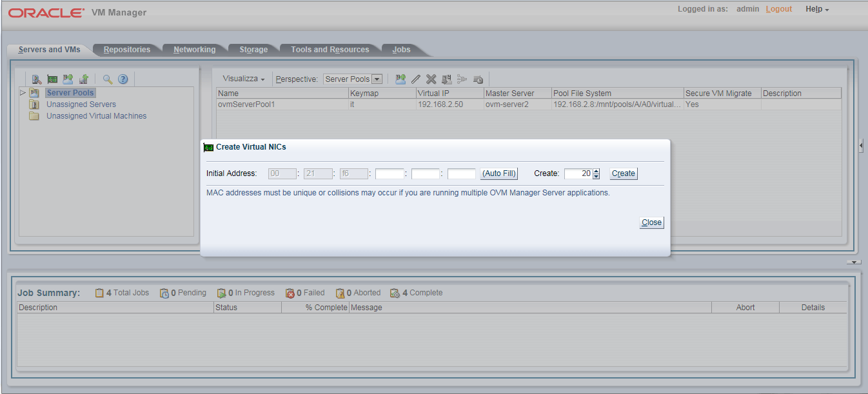Click the X Delete icon in toolbar
868x394 pixels.
coord(431,79)
